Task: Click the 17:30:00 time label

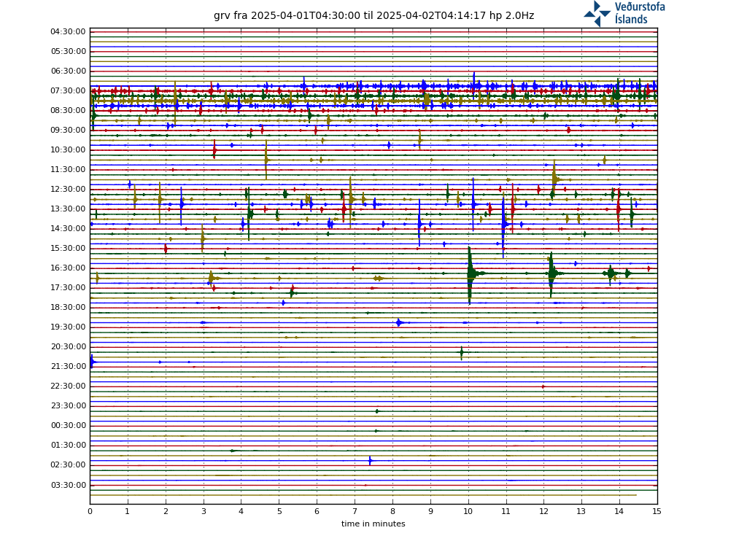Action: click(x=68, y=287)
